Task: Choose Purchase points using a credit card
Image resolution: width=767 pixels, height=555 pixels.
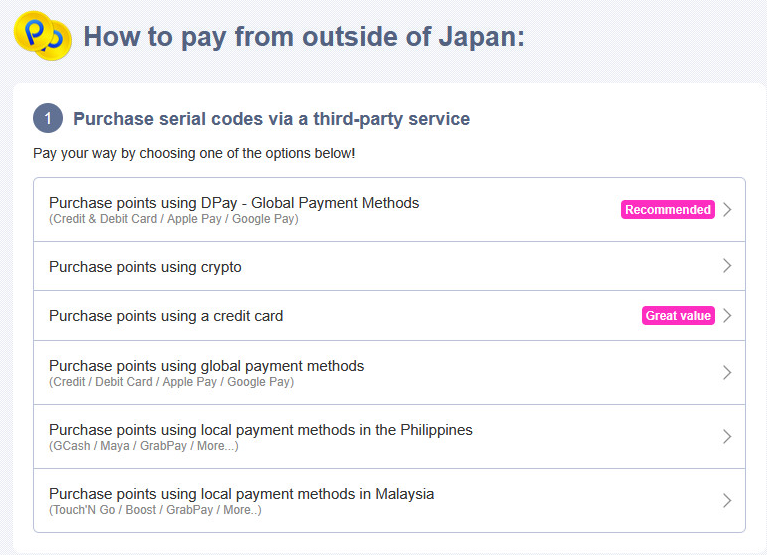Action: [166, 316]
